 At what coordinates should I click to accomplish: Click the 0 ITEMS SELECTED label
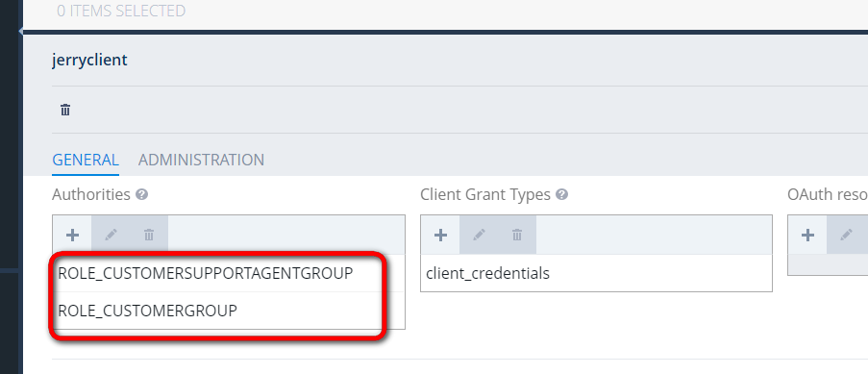tap(121, 11)
